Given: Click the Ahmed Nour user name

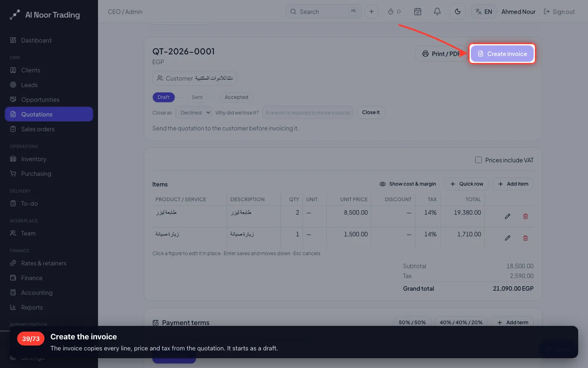Looking at the screenshot, I should [518, 11].
